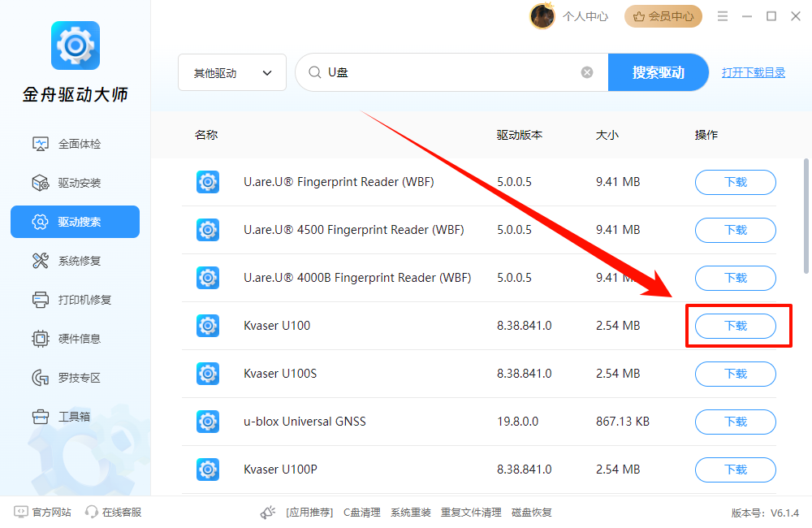Focus the search field containing U盘

click(x=451, y=72)
